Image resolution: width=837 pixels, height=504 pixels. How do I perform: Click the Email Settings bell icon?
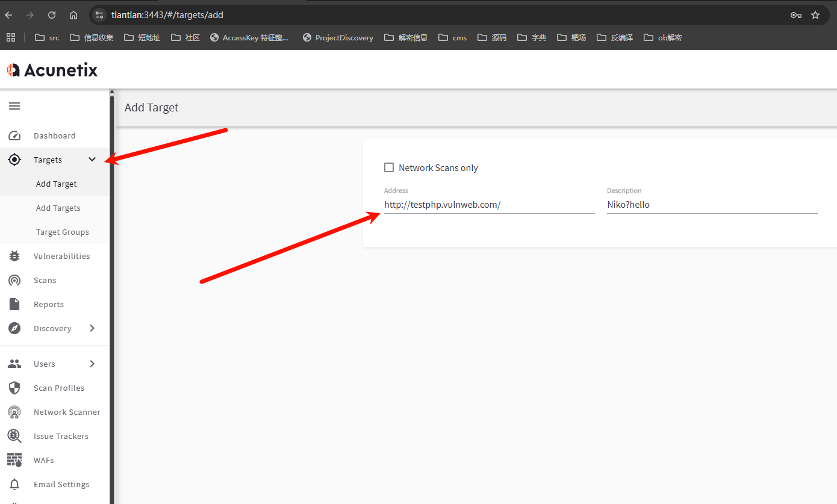pos(14,484)
